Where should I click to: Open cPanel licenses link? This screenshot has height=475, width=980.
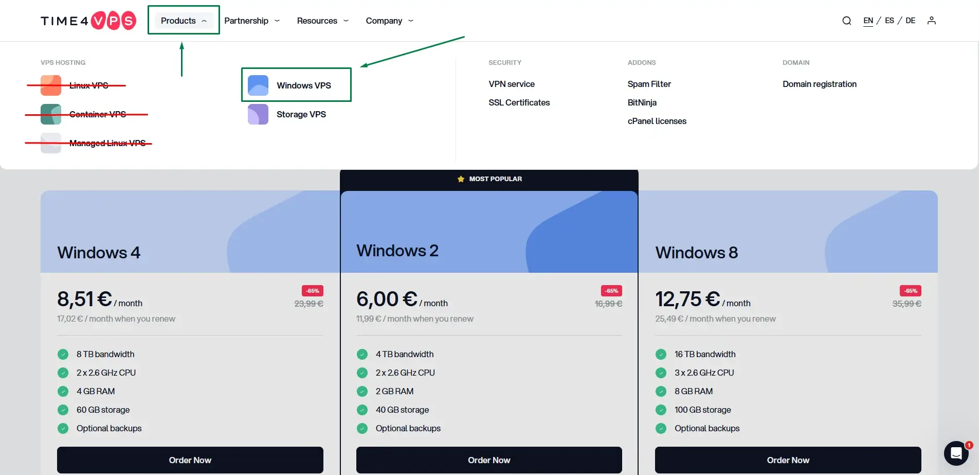(x=657, y=121)
